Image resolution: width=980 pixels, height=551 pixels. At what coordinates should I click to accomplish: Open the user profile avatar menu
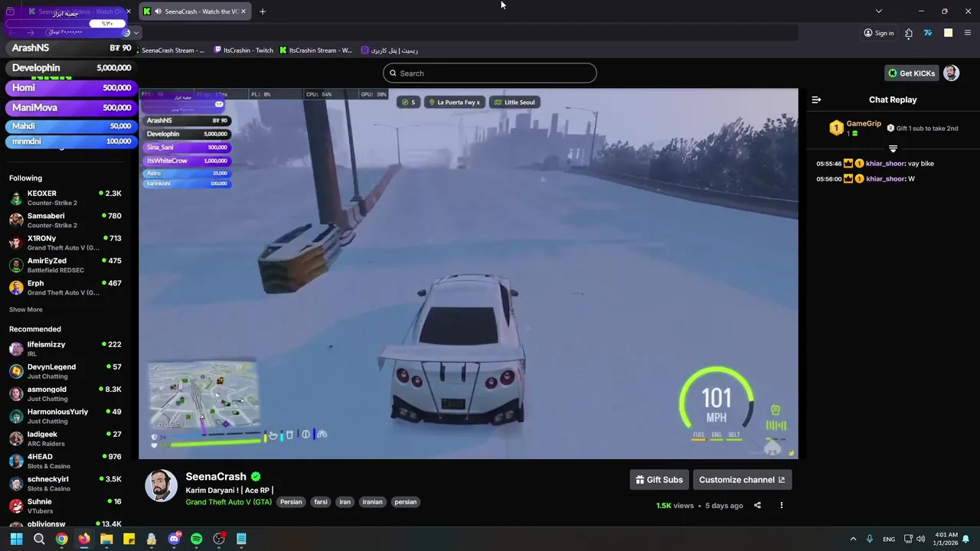pos(951,73)
